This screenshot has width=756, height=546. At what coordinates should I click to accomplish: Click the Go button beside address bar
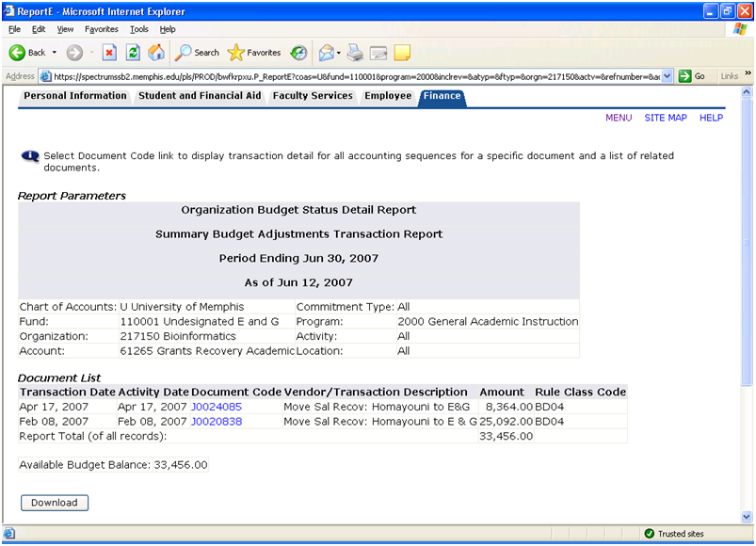tap(693, 76)
